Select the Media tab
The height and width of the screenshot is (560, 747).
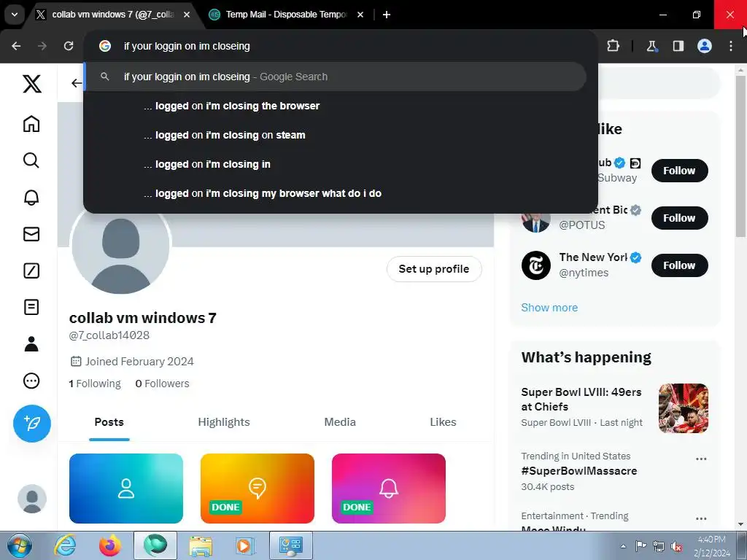(x=340, y=422)
